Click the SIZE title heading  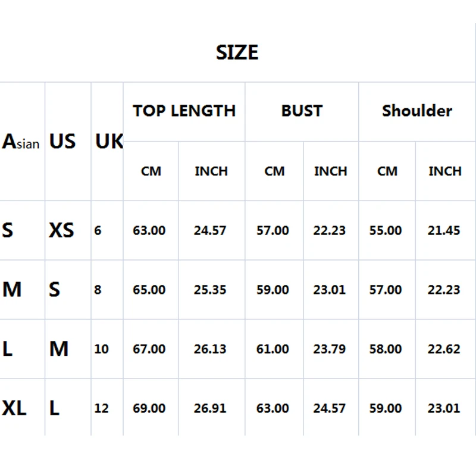237,52
